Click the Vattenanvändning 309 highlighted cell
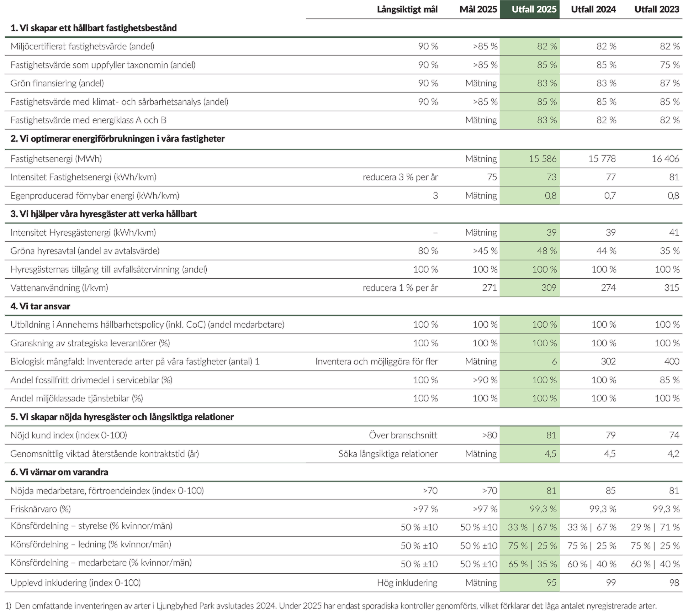This screenshot has width=683, height=616. tap(548, 288)
